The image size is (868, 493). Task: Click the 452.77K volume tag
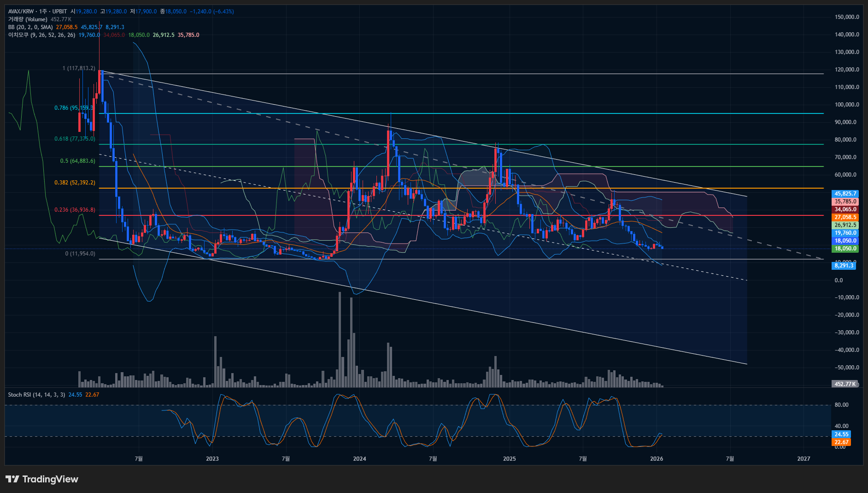845,384
